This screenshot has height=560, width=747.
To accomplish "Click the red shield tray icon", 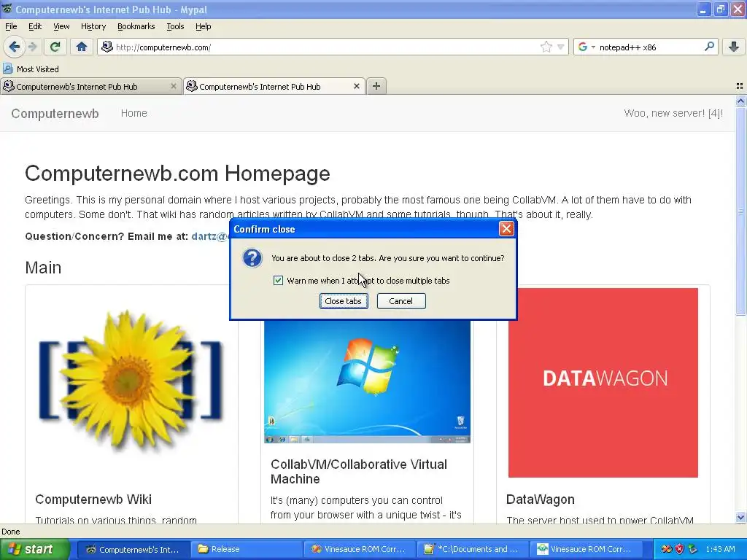I will tap(679, 549).
